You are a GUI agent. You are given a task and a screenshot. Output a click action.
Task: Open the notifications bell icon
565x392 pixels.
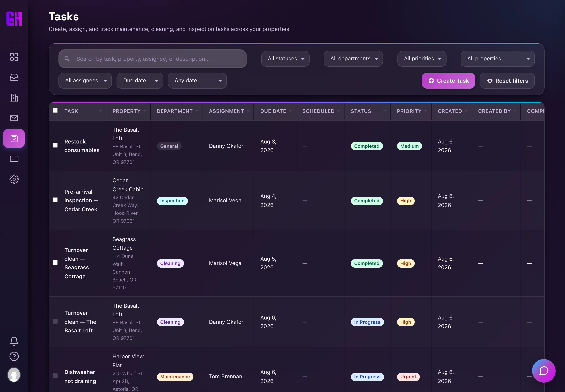click(x=14, y=341)
